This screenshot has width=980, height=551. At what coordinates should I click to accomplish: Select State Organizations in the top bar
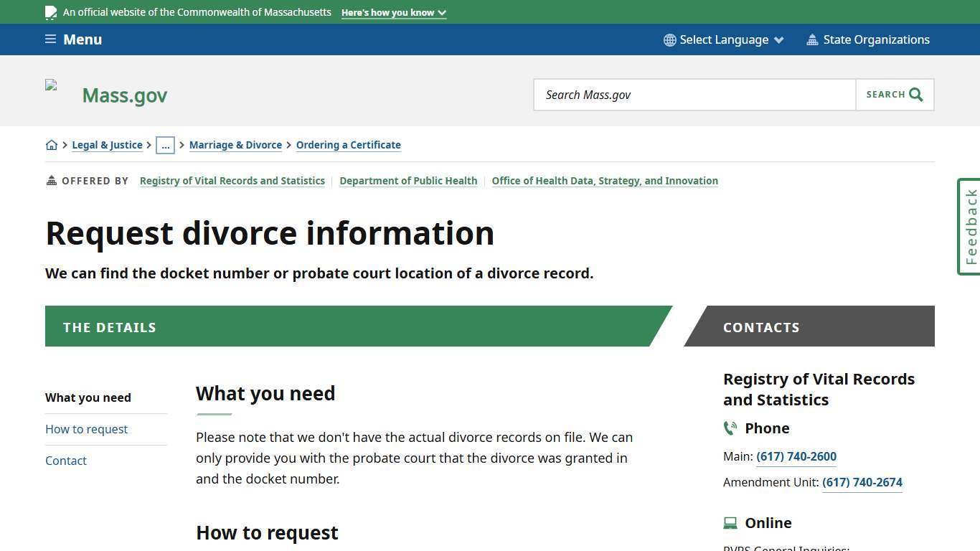click(876, 39)
